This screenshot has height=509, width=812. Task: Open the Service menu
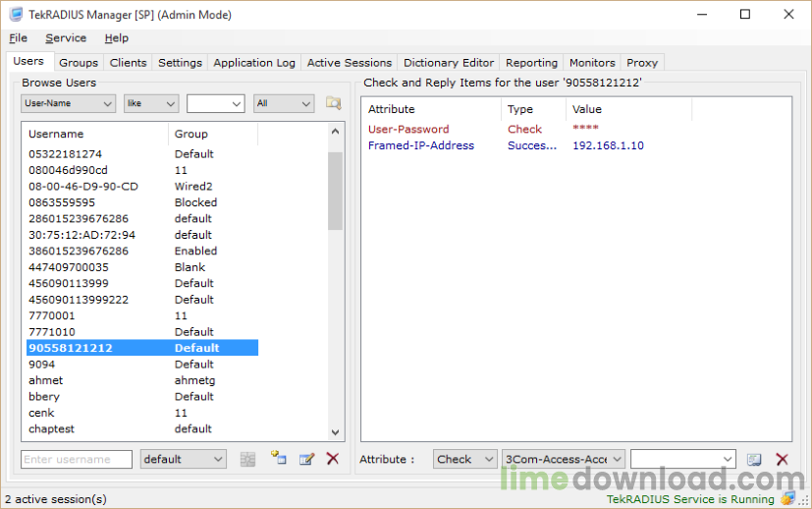(66, 38)
